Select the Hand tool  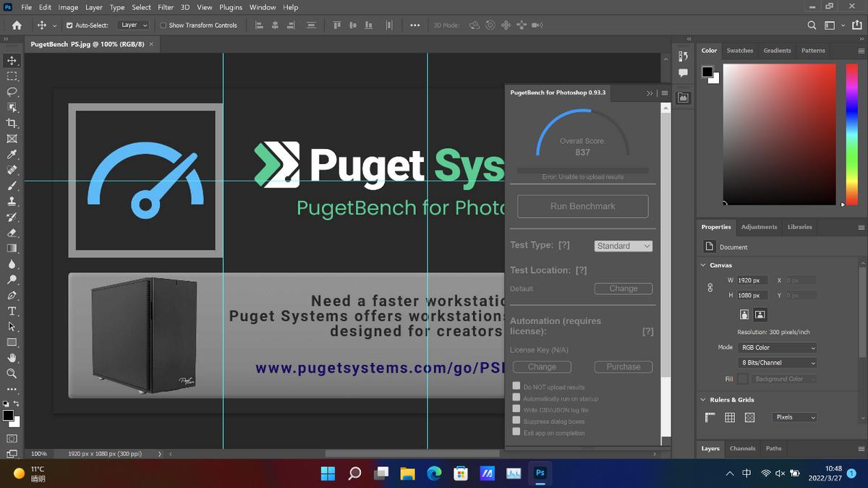coord(12,358)
